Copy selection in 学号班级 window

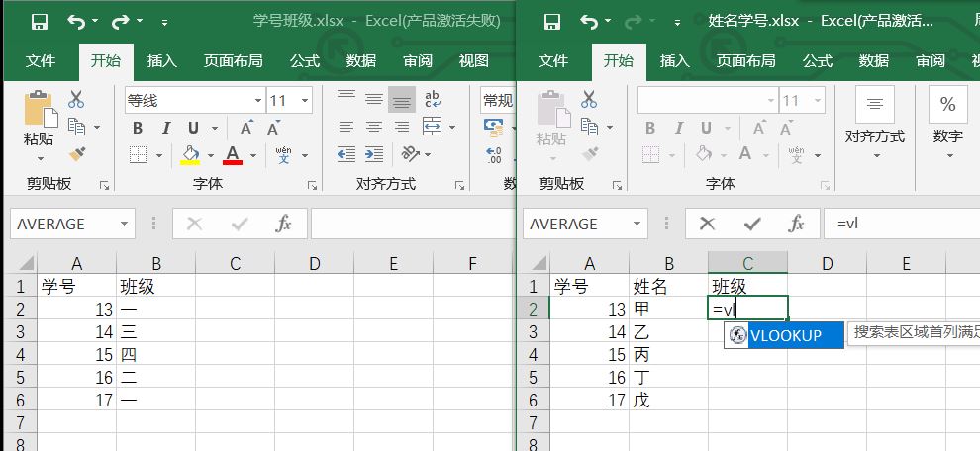tap(77, 127)
